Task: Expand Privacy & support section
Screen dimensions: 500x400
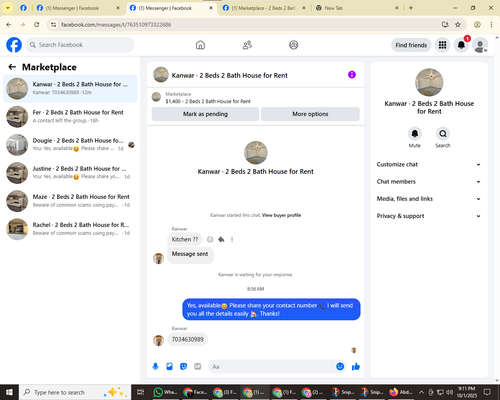Action: 429,216
